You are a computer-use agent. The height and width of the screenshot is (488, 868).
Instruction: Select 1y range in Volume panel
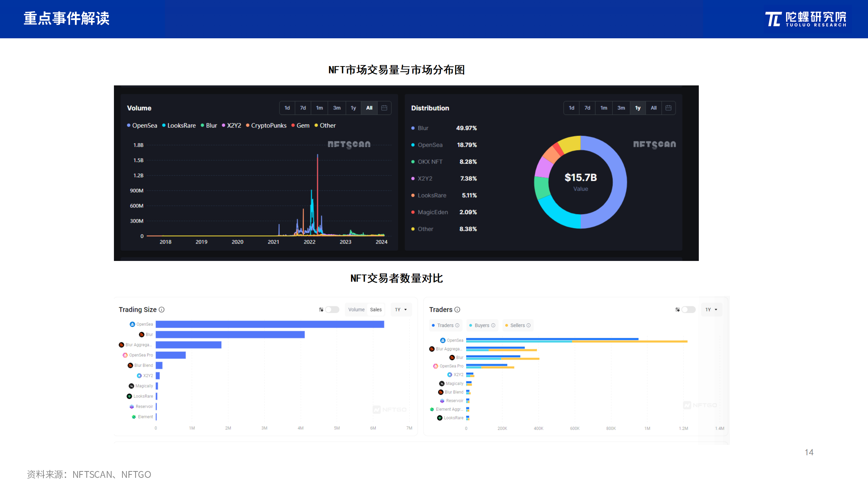pyautogui.click(x=353, y=108)
